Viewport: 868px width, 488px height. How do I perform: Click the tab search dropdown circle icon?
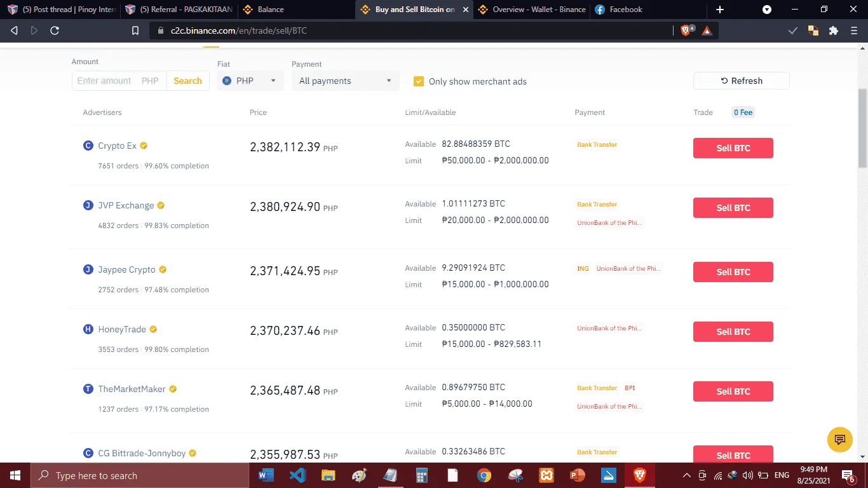point(767,10)
